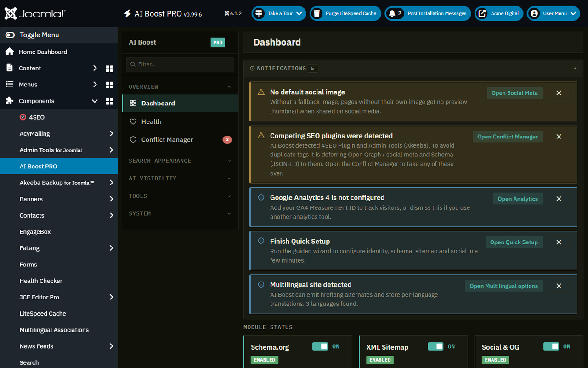Click the Home Dashboard house icon
Screen dimensions: 588x368
pos(9,52)
